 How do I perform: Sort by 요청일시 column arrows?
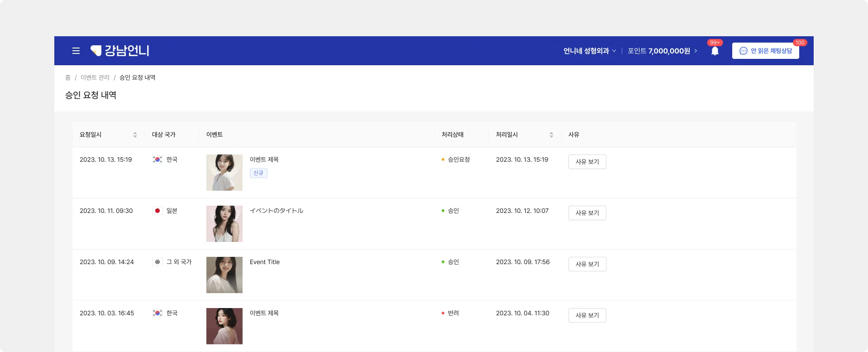tap(135, 135)
